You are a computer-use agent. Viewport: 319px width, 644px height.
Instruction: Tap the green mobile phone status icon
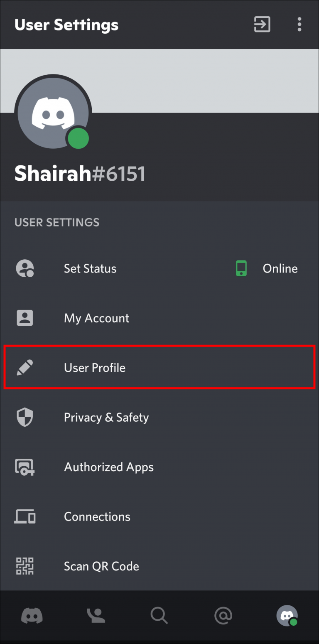[241, 268]
